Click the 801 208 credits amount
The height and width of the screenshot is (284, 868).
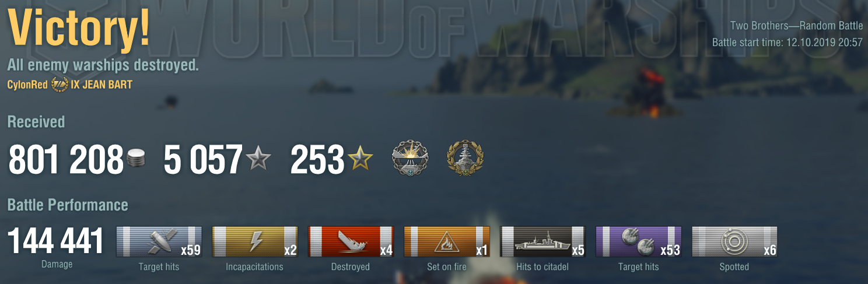point(65,160)
